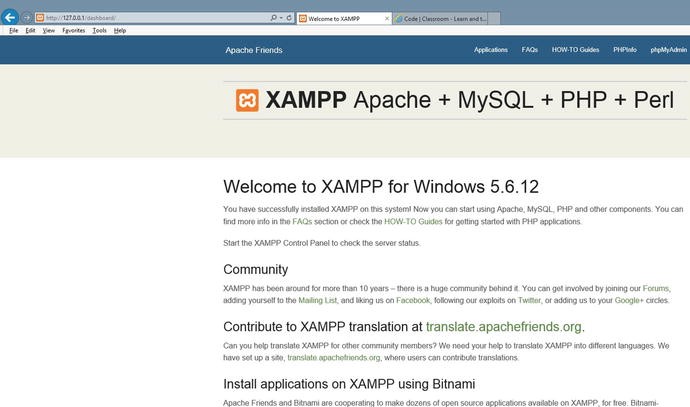Switch to the Code Classroom tab
The image size is (690, 407).
(x=440, y=18)
